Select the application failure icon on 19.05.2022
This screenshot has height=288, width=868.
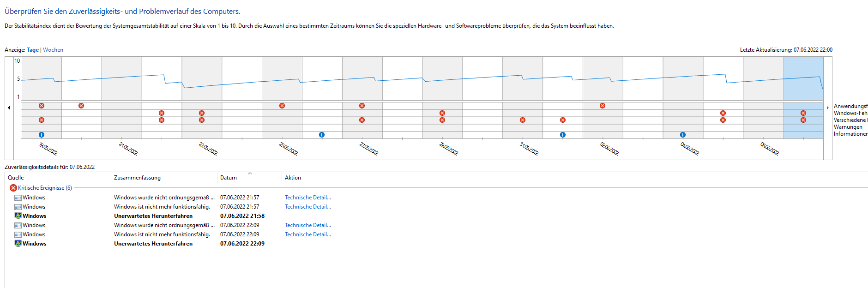(x=42, y=106)
